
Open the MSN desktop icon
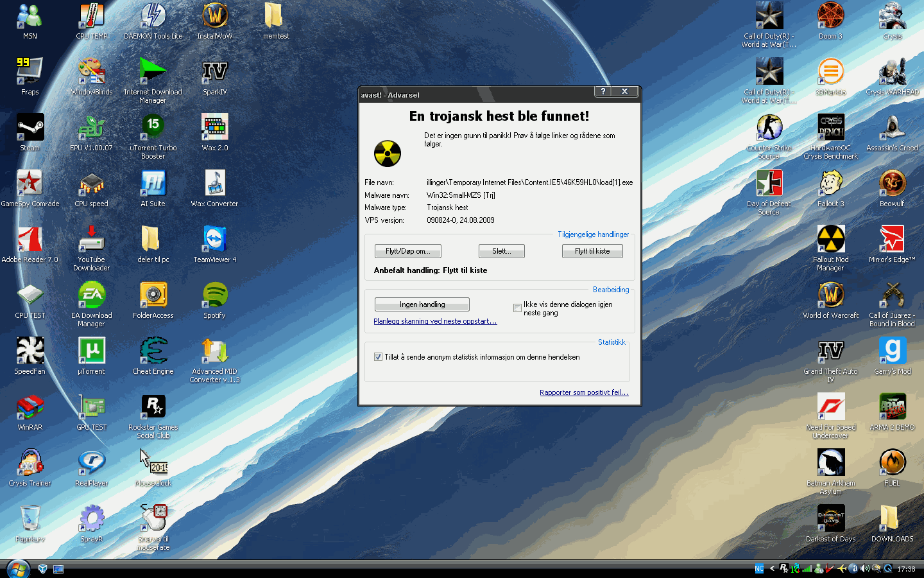point(30,21)
